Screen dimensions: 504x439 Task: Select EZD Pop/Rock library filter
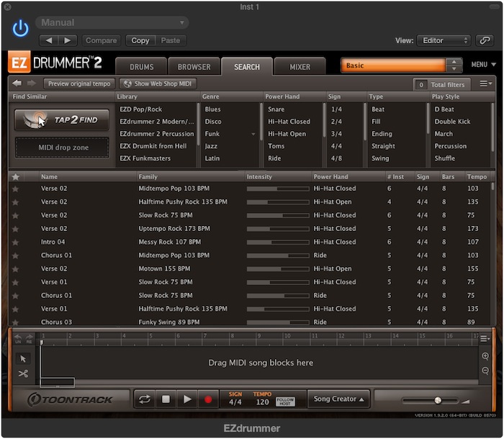141,109
